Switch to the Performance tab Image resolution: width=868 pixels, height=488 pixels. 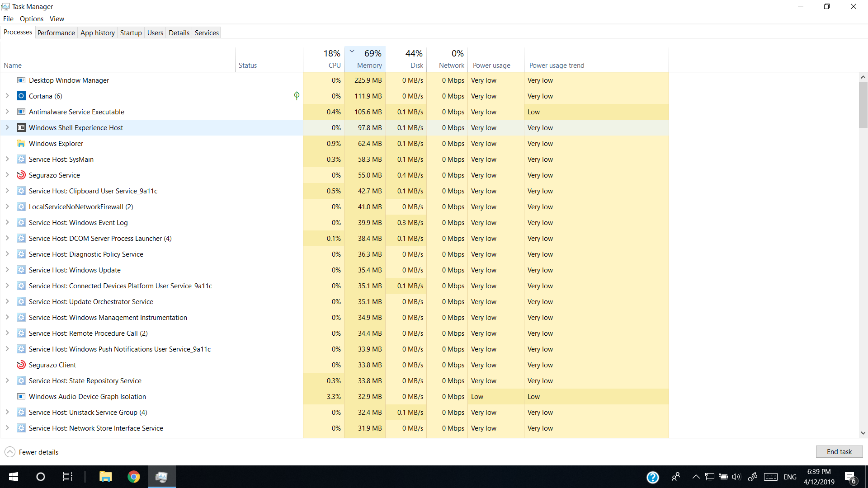coord(56,33)
